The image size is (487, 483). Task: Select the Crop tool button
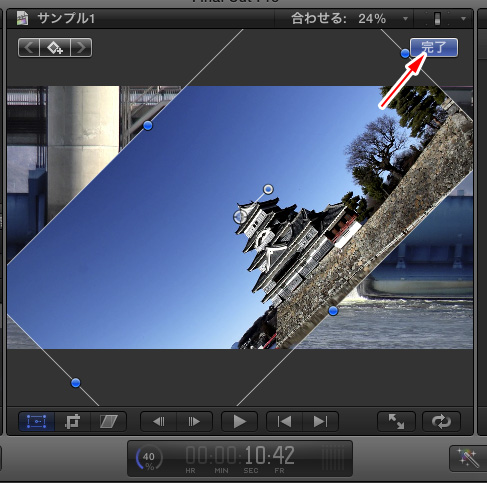72,422
